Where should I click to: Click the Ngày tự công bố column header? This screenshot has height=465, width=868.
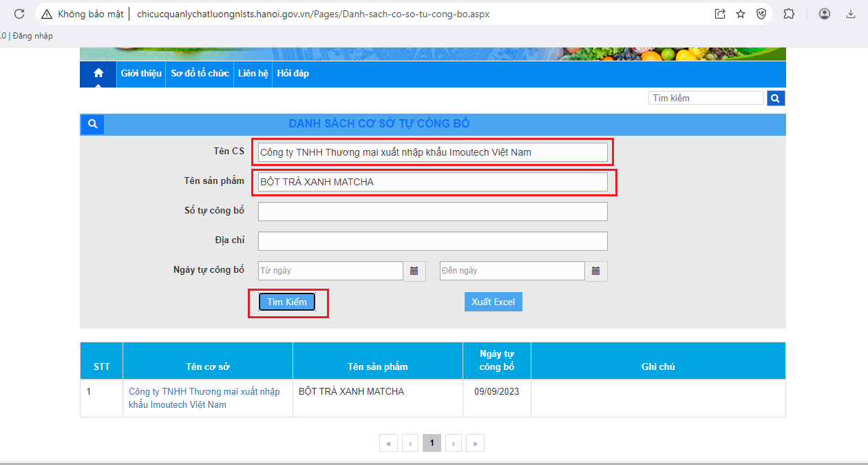(497, 361)
